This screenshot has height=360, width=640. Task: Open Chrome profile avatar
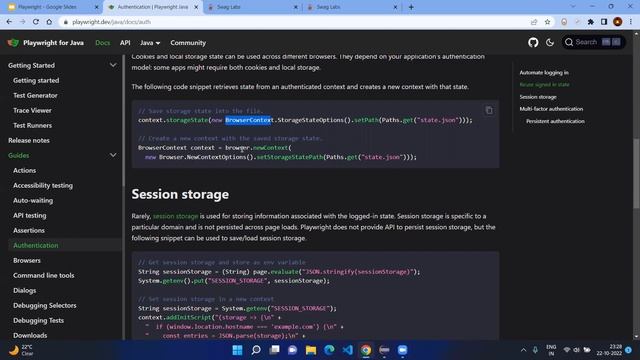coord(618,22)
